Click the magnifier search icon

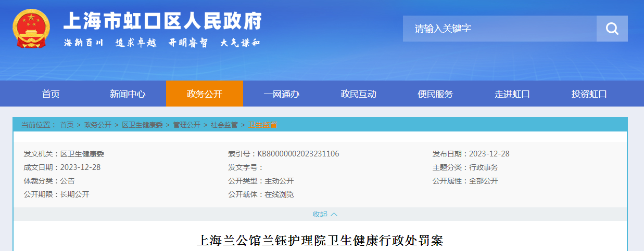click(612, 29)
